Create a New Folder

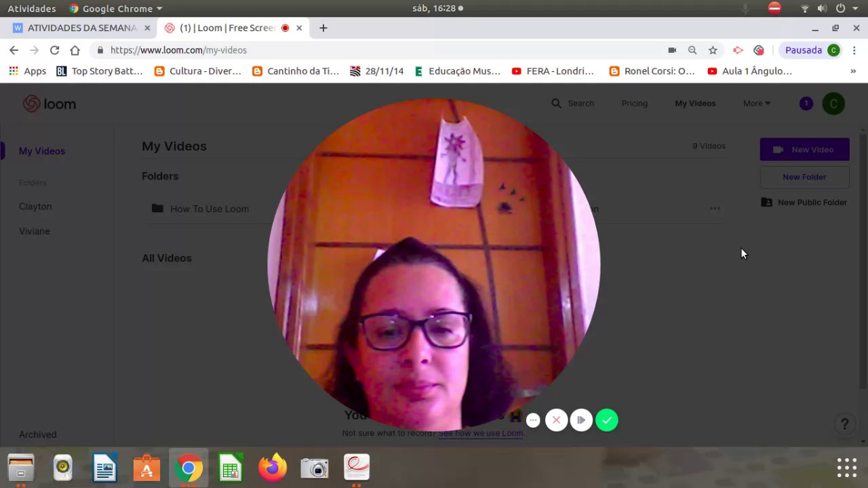[x=804, y=177]
